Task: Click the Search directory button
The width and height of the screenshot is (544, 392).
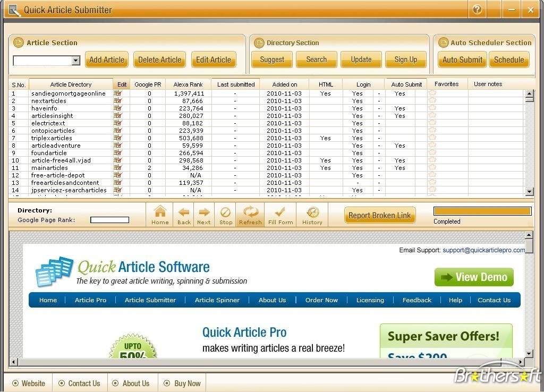Action: coord(317,59)
